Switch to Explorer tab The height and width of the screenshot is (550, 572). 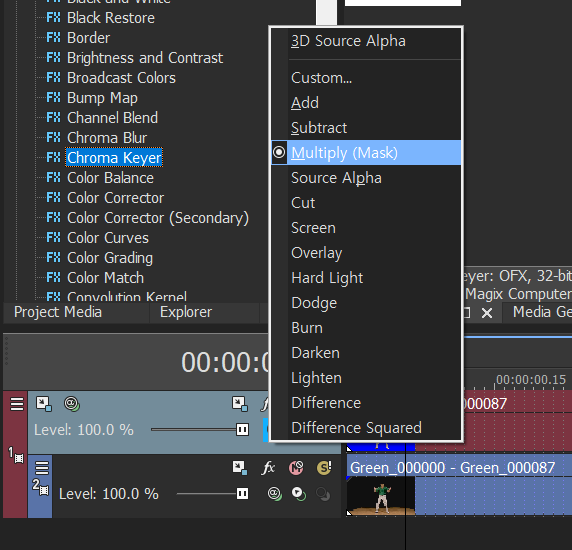186,312
